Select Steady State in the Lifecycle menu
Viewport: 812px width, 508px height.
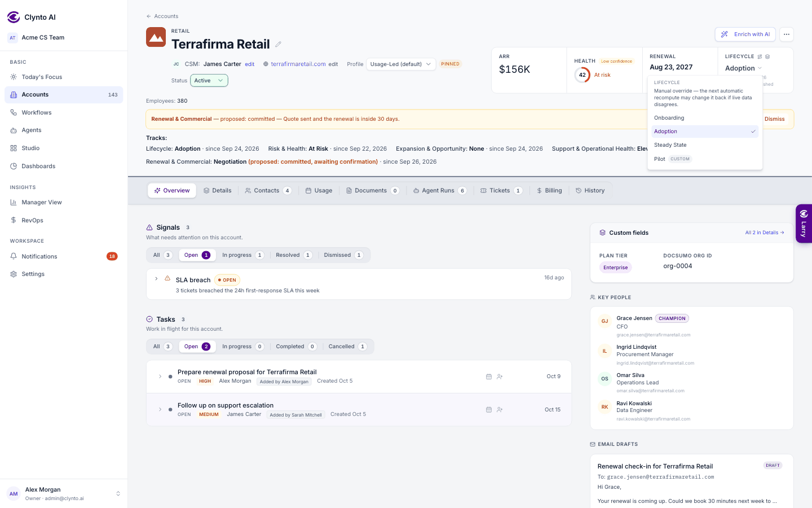(705, 145)
